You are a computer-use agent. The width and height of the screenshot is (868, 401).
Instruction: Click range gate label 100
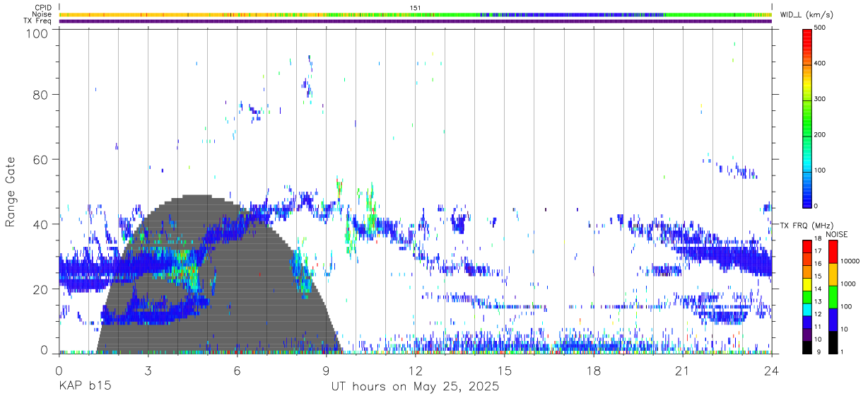click(x=37, y=33)
